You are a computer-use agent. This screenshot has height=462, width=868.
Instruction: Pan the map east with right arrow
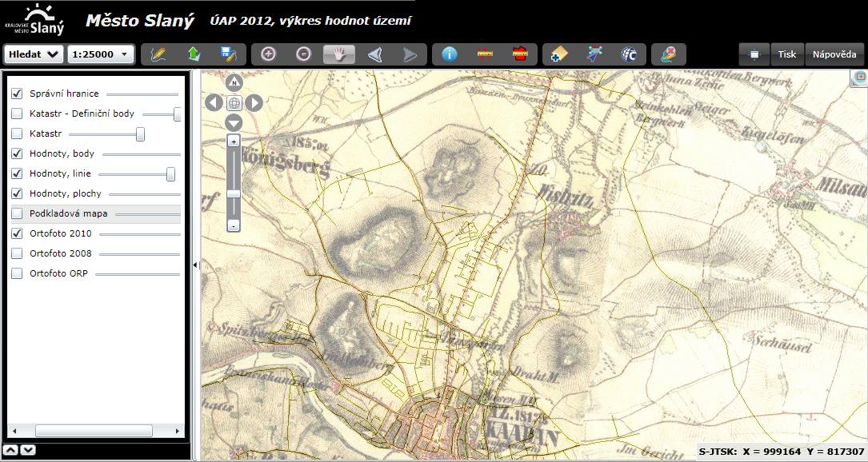click(254, 103)
